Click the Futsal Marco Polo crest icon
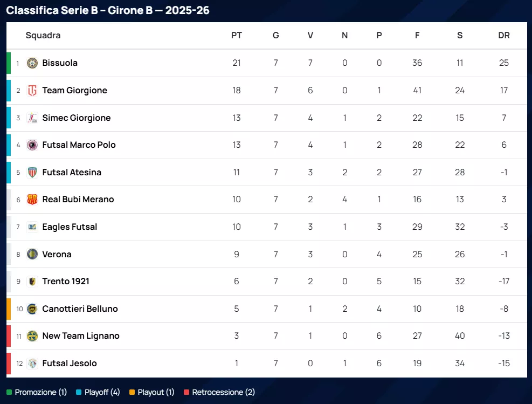 [32, 145]
